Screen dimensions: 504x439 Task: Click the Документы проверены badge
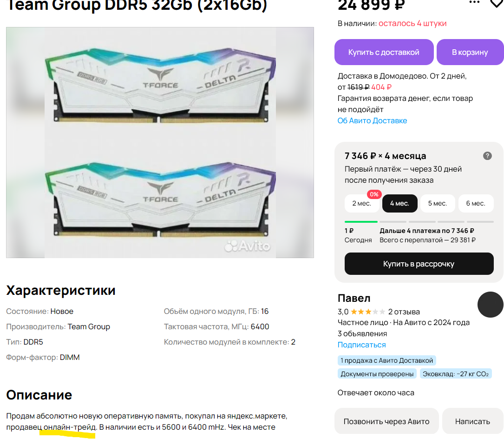377,374
